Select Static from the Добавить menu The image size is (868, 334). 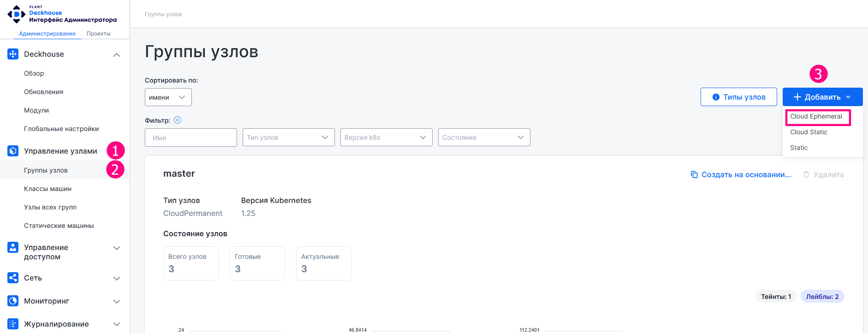(x=799, y=148)
